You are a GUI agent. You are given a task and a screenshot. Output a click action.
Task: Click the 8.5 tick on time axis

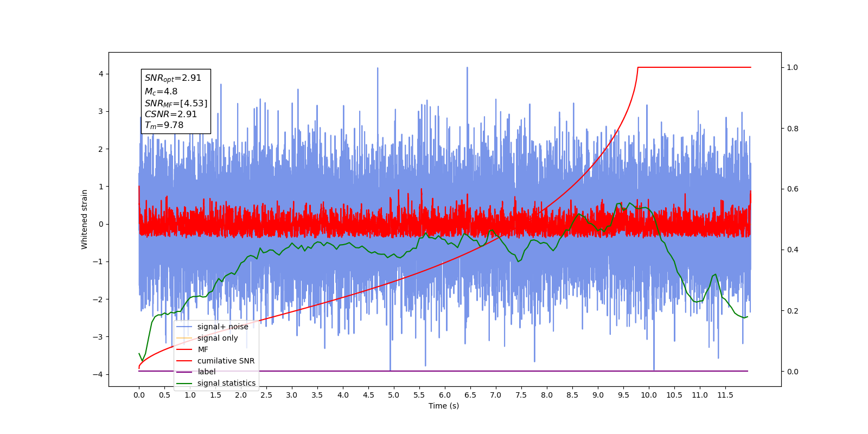coord(572,395)
